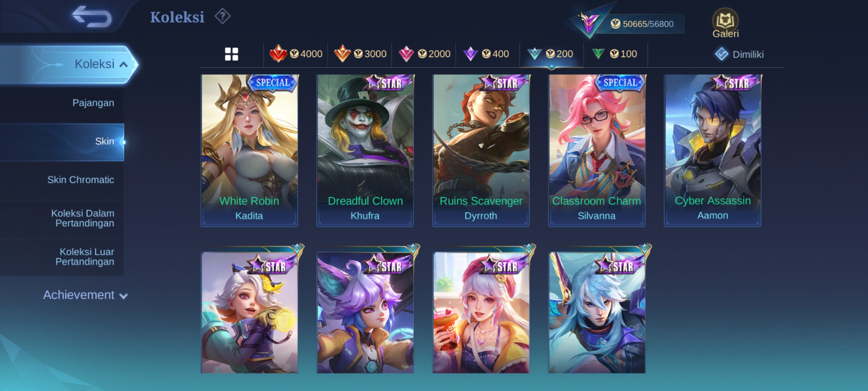Screen dimensions: 868x391
Task: Show all skins with grid icon
Action: (231, 54)
